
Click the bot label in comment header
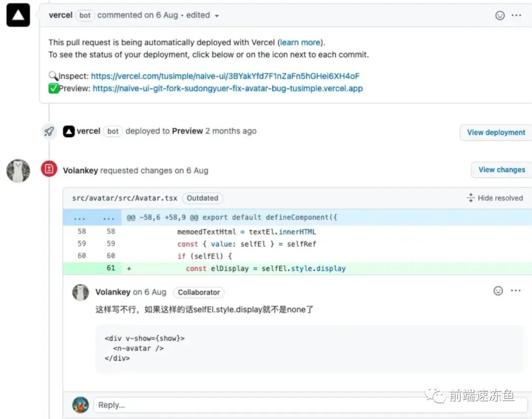pyautogui.click(x=85, y=16)
